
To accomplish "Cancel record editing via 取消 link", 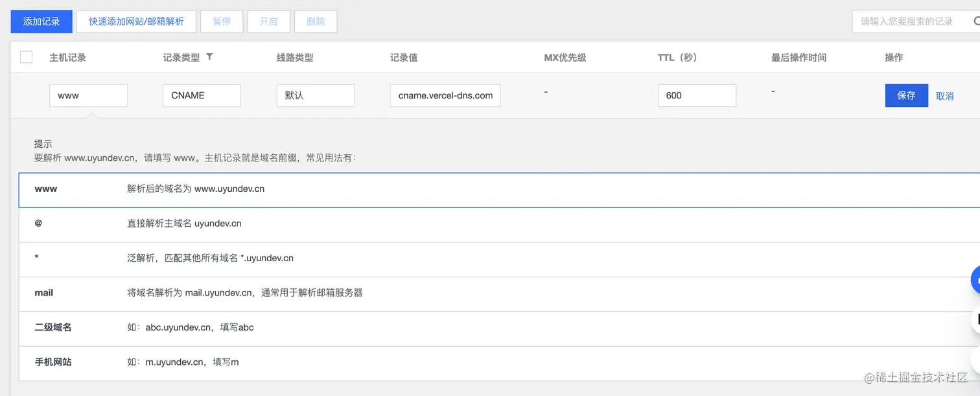I will (944, 95).
